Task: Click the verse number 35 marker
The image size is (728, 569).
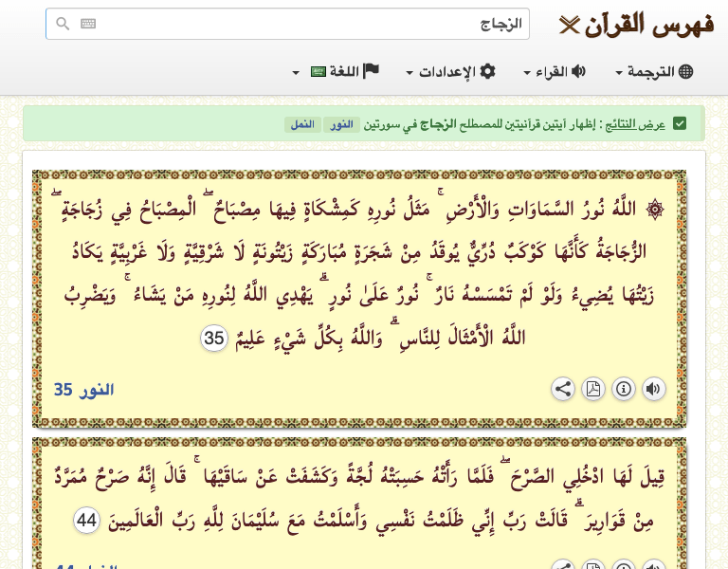Action: (x=215, y=338)
